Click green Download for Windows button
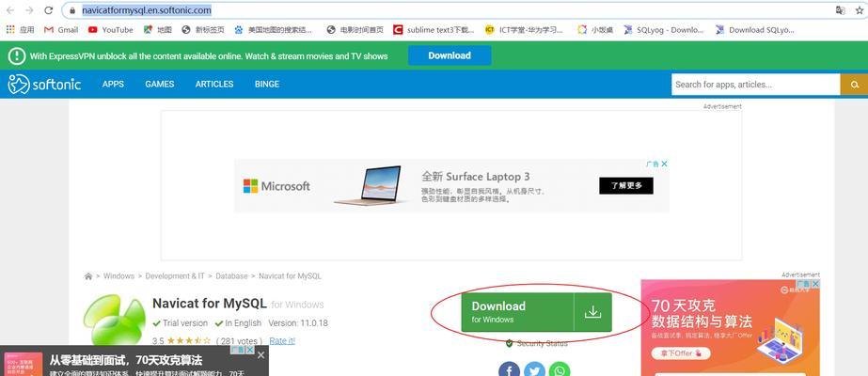The width and height of the screenshot is (868, 376). (x=536, y=312)
